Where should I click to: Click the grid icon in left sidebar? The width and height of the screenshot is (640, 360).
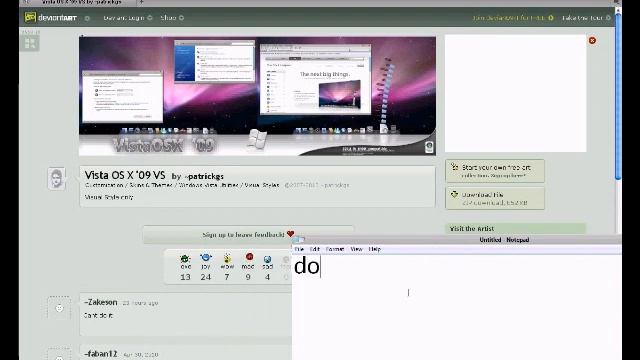30,43
